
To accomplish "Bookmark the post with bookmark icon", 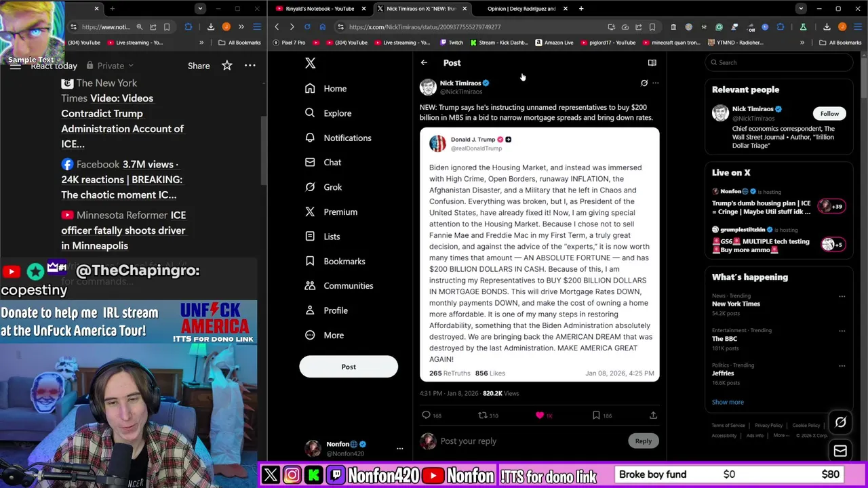I will (x=596, y=415).
